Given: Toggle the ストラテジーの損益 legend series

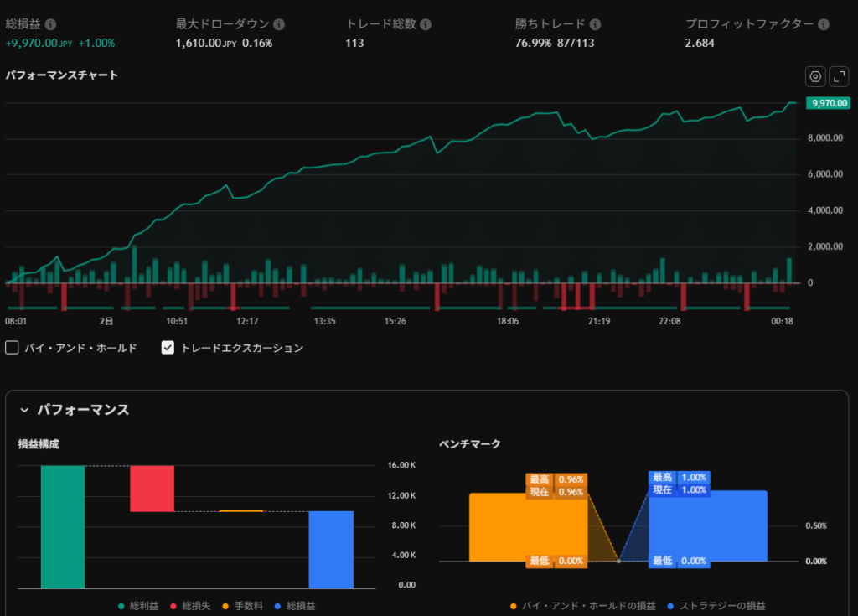Looking at the screenshot, I should click(x=716, y=605).
